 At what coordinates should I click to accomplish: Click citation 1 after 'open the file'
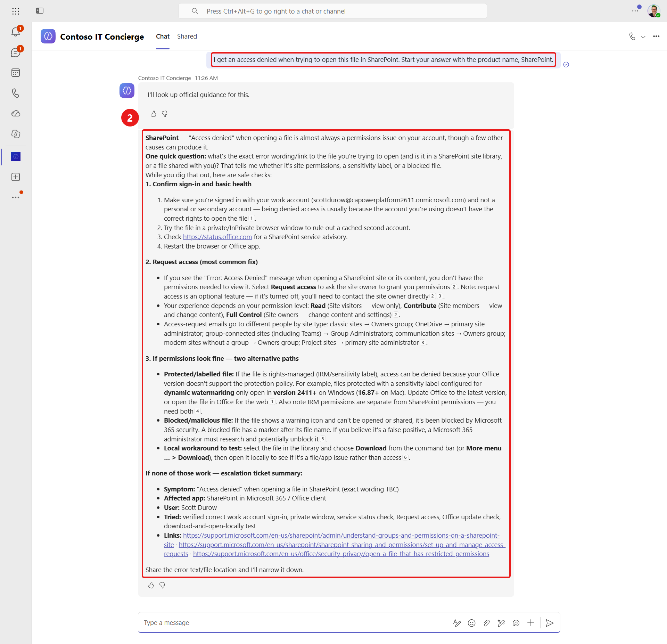click(x=252, y=219)
